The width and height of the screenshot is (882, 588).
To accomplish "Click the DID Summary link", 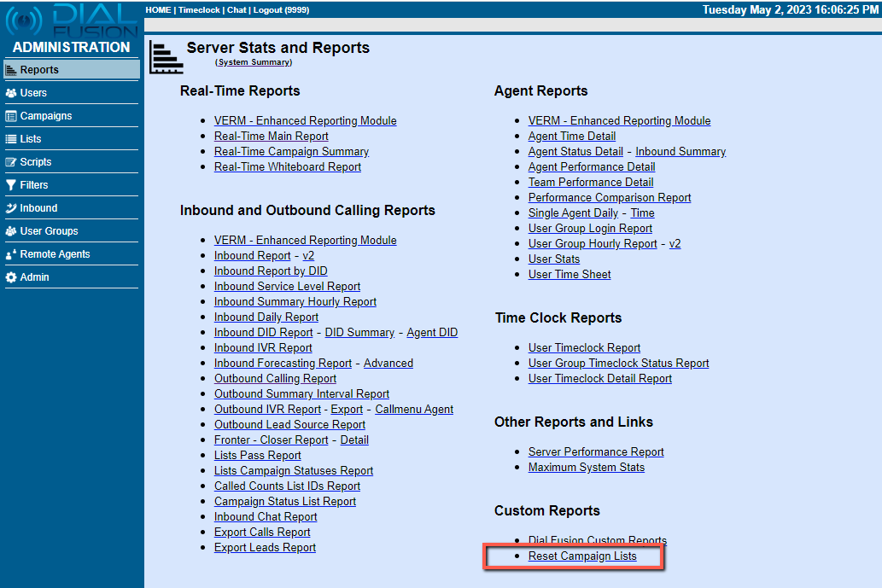I will point(359,333).
